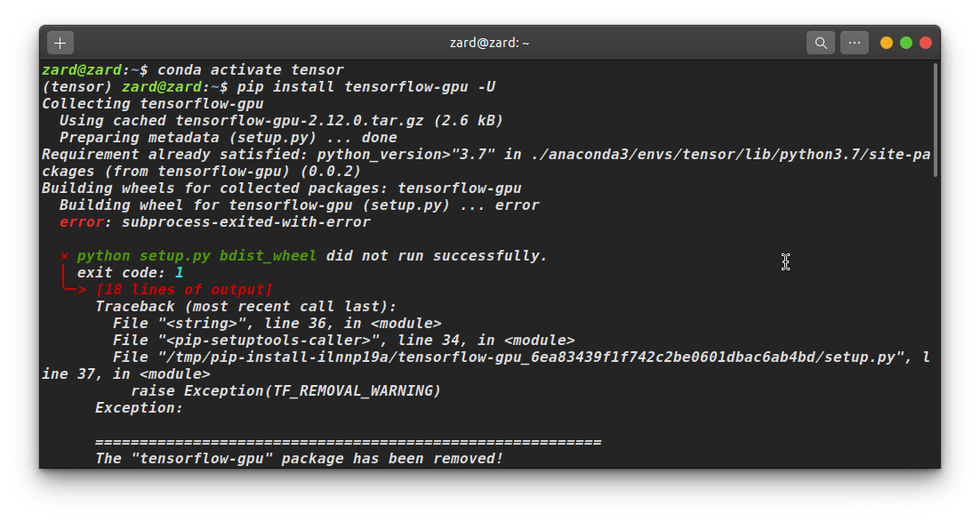Minimize the terminal using orange button
The width and height of the screenshot is (980, 522).
887,43
